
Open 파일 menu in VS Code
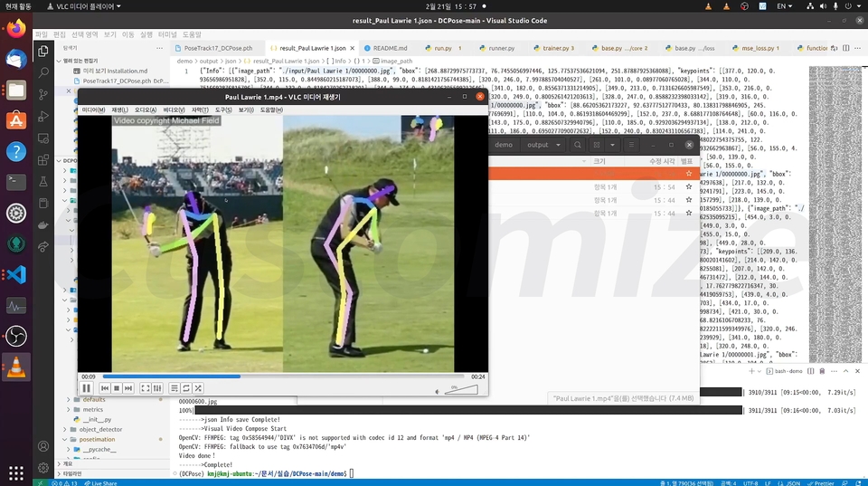tap(42, 34)
